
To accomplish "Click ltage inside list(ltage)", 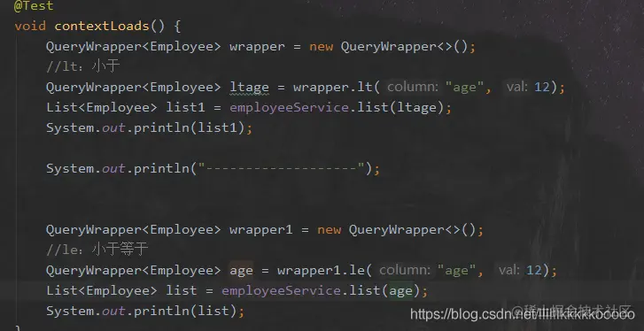I will (x=416, y=108).
